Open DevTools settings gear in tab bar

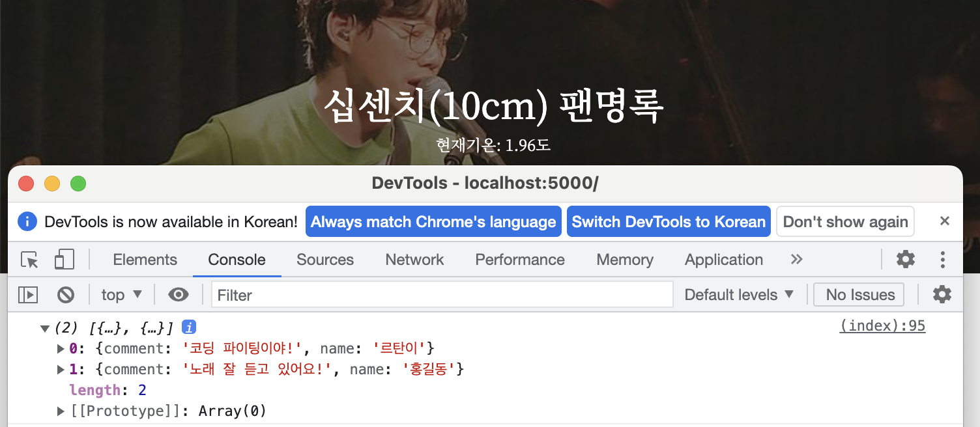tap(905, 260)
